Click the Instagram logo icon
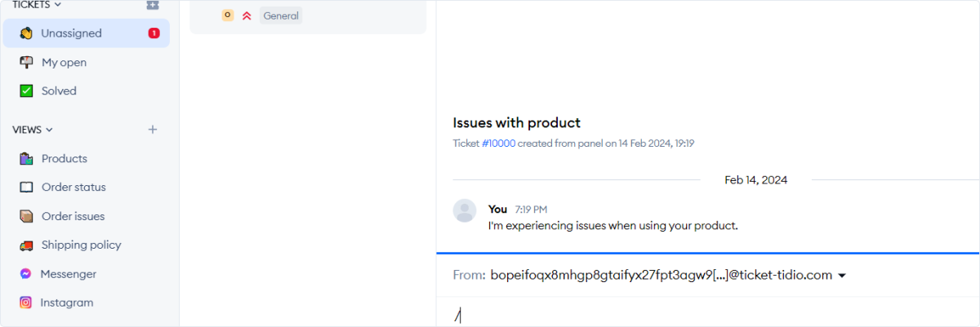The width and height of the screenshot is (980, 327). tap(26, 303)
